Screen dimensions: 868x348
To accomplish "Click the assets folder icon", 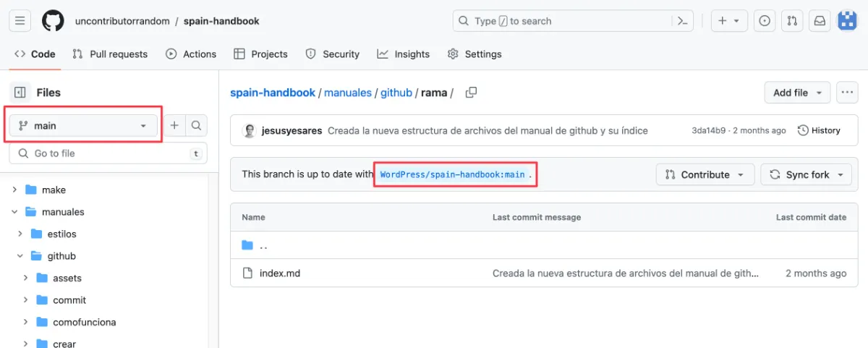I will (x=42, y=278).
